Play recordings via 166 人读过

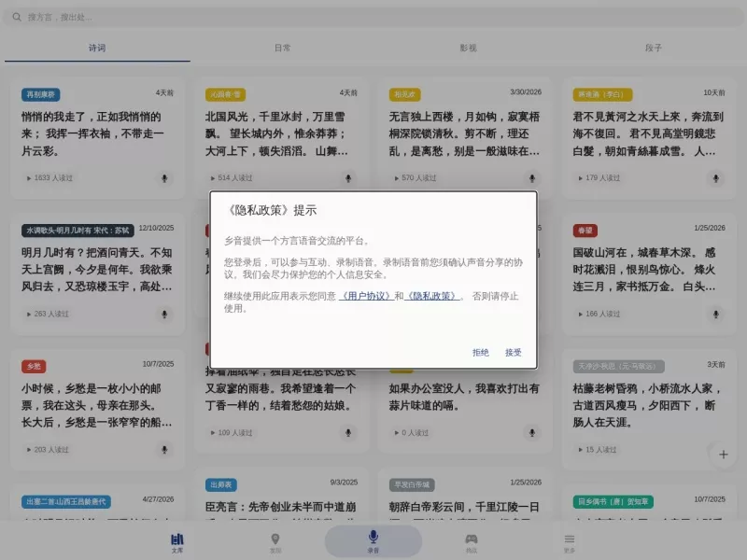coord(599,315)
